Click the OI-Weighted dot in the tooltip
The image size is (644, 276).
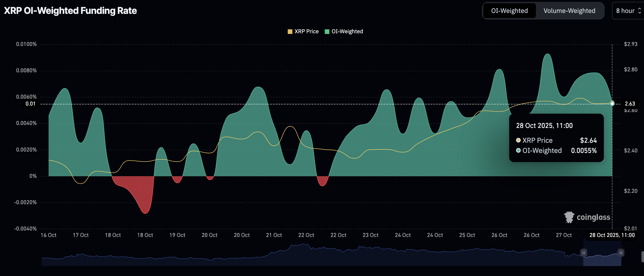click(x=518, y=151)
